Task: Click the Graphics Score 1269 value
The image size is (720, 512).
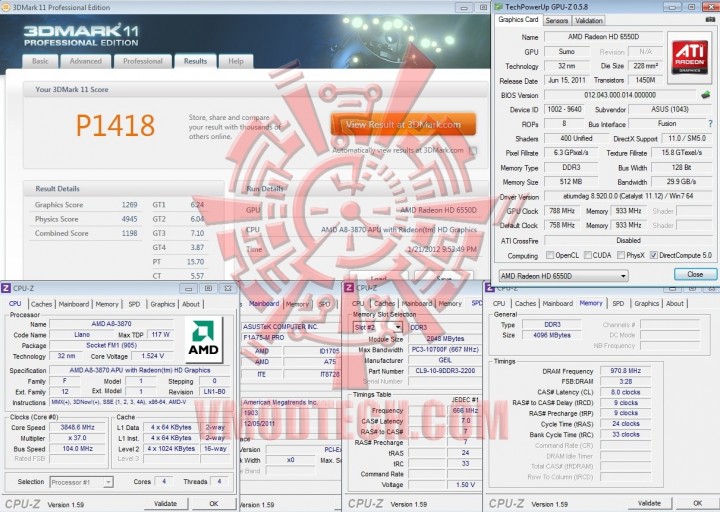Action: pos(129,205)
